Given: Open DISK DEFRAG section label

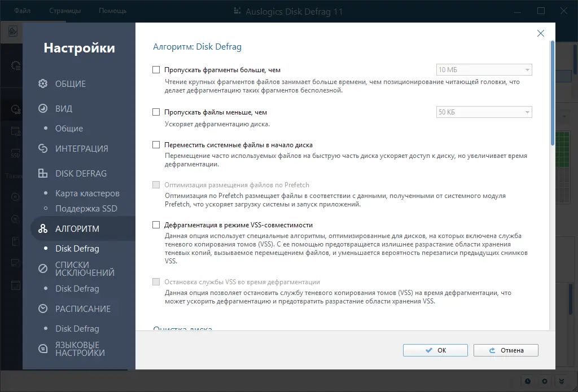Looking at the screenshot, I should [x=81, y=173].
